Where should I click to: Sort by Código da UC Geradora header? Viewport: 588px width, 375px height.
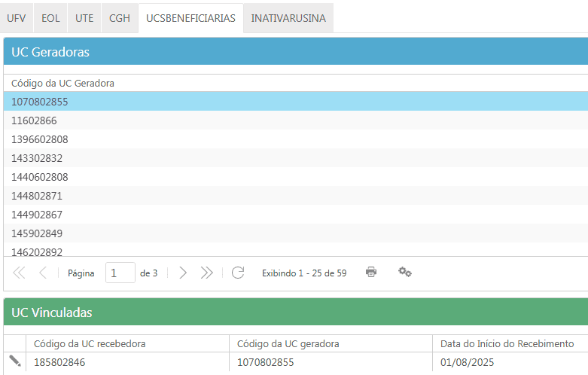click(62, 83)
